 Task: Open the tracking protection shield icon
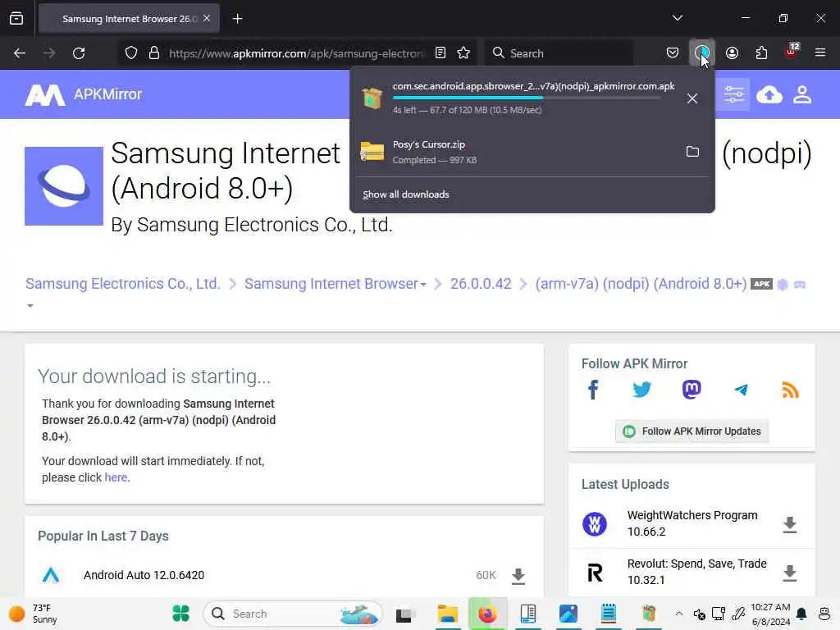click(131, 53)
